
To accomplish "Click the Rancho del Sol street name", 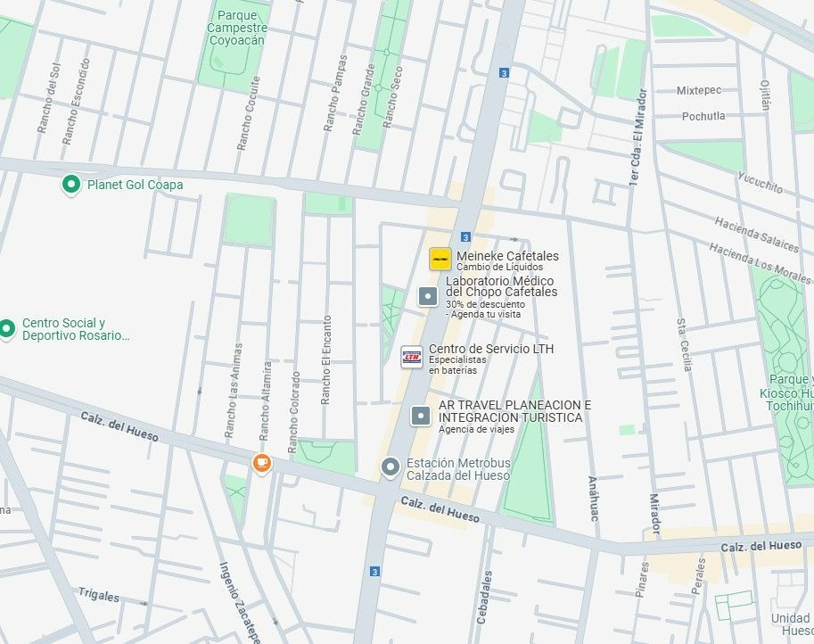I will pyautogui.click(x=49, y=98).
